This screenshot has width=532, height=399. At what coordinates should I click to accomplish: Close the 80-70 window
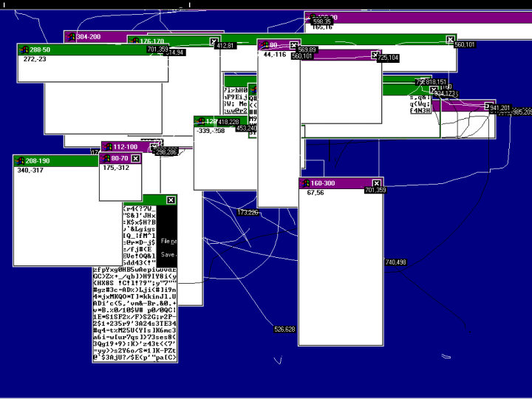(135, 158)
